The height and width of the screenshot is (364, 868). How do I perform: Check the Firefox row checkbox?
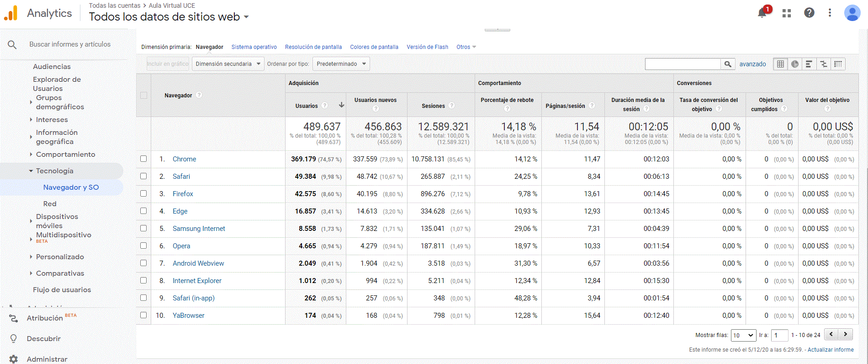pyautogui.click(x=143, y=193)
